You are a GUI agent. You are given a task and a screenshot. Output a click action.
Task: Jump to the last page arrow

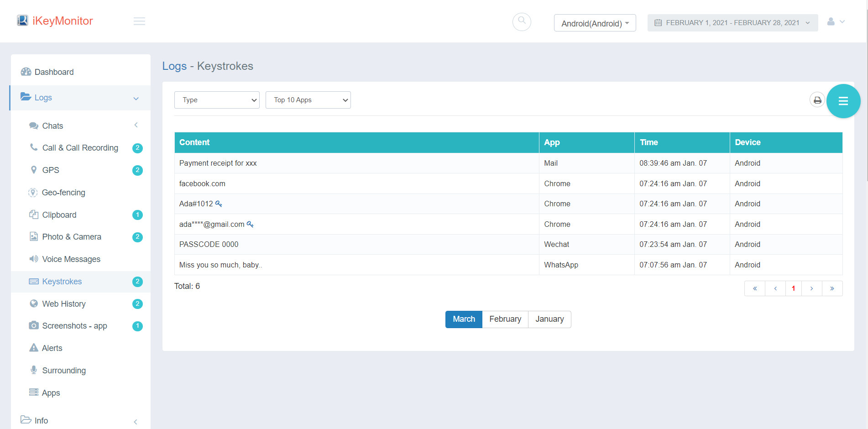pos(832,288)
